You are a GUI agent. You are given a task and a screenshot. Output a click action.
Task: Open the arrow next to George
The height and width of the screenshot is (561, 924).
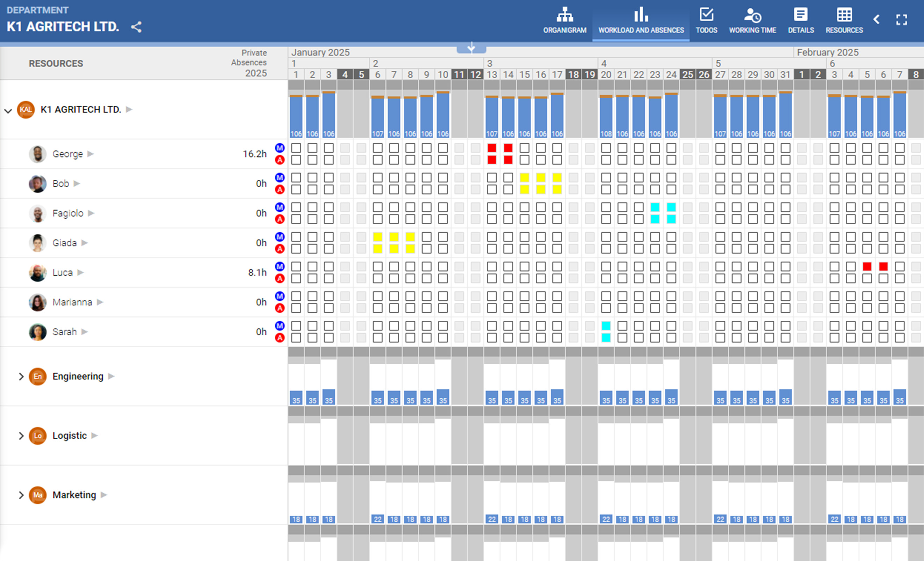[x=91, y=154]
